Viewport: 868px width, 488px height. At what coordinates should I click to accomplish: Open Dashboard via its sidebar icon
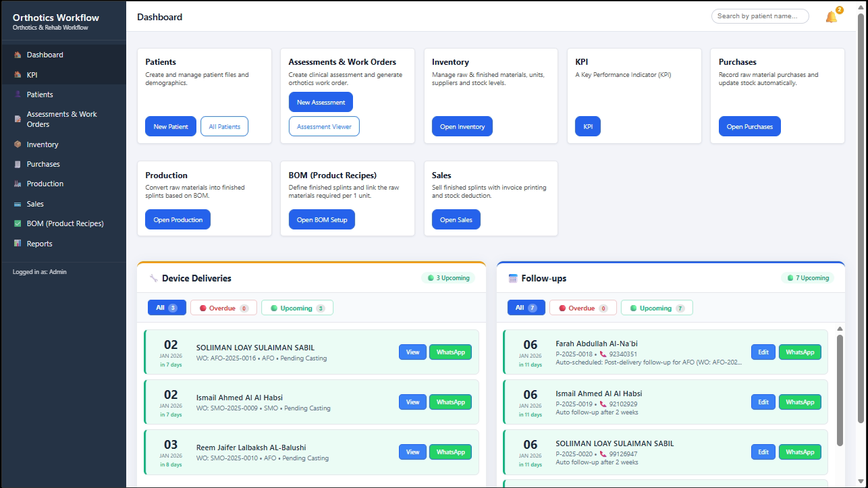click(18, 55)
